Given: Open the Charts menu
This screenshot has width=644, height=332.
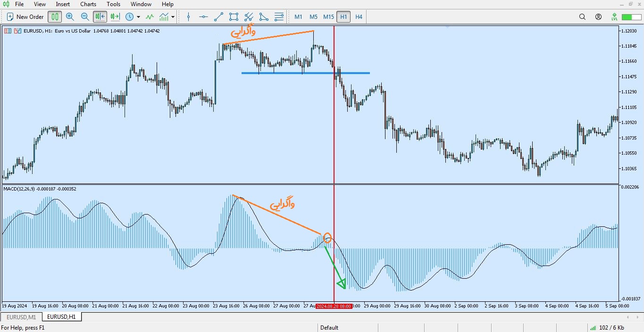Looking at the screenshot, I should click(x=88, y=4).
